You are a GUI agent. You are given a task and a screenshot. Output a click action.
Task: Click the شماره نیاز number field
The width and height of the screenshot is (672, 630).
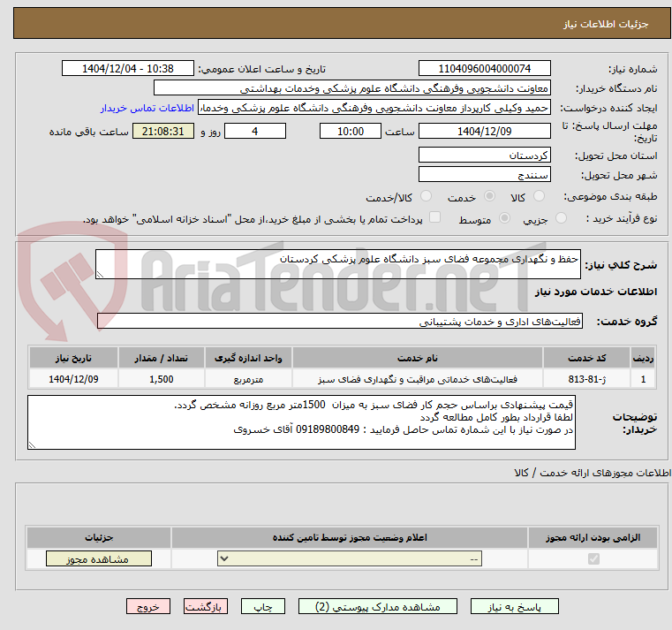(484, 69)
